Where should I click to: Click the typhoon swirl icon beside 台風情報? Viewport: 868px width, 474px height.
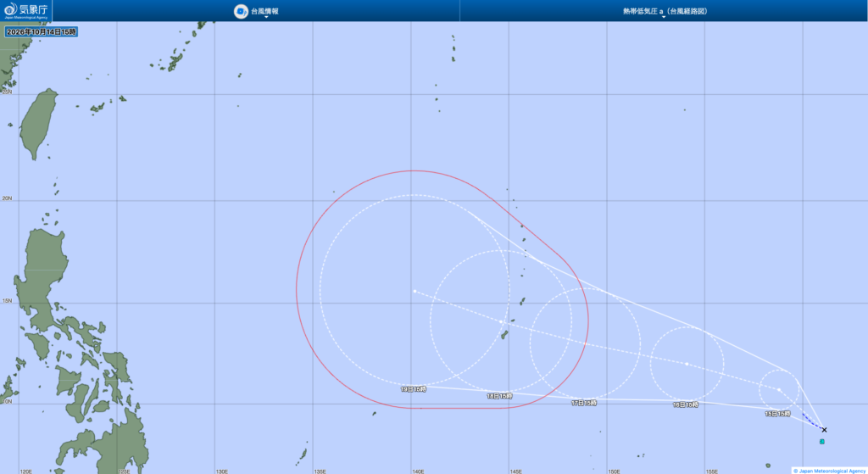tap(241, 11)
